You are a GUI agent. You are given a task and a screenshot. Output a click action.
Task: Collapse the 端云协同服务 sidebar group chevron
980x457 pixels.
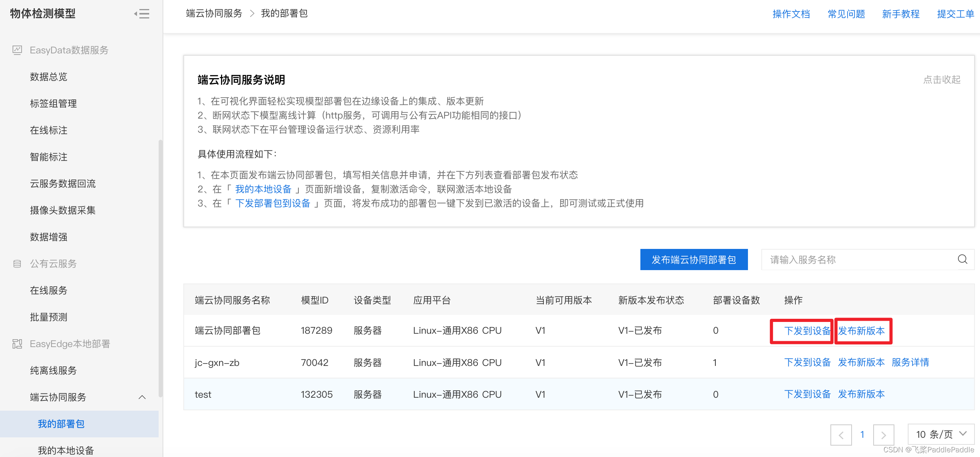[142, 397]
